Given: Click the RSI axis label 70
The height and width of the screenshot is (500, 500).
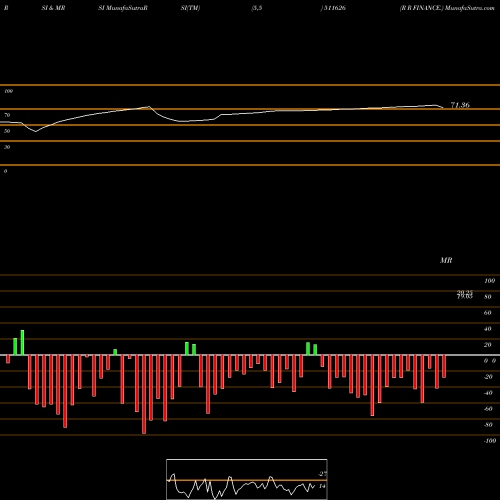Looking at the screenshot, I should click(7, 115).
